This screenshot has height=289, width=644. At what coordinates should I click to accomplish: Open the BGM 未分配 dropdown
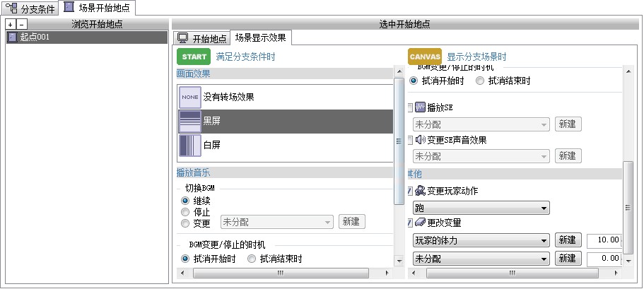277,222
